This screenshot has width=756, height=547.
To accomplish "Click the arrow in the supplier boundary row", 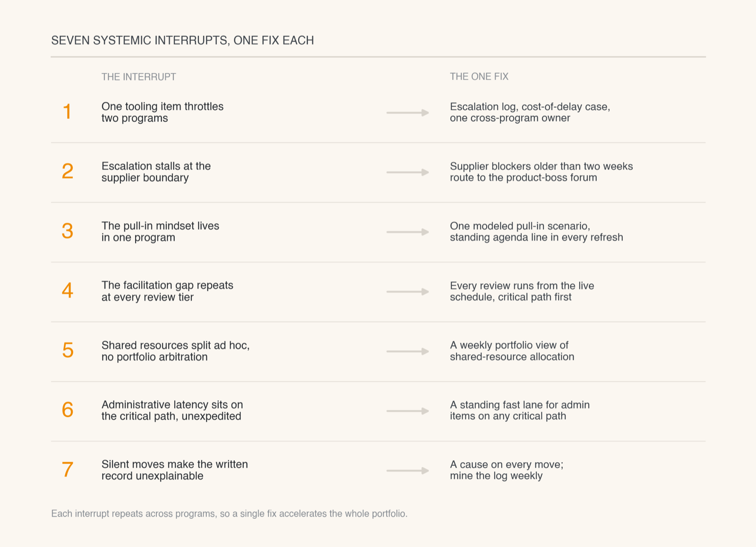I will pyautogui.click(x=408, y=172).
